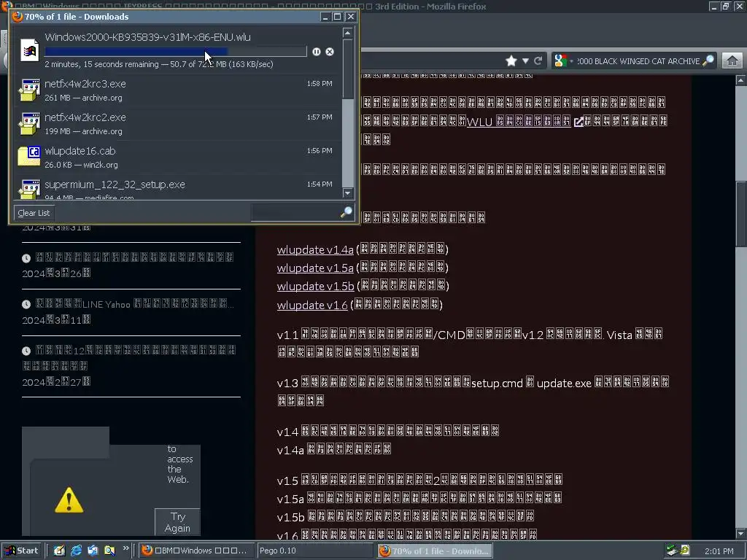Screen dimensions: 747x560
Task: Switch to the Firefox browser taskbar button
Action: click(x=196, y=551)
